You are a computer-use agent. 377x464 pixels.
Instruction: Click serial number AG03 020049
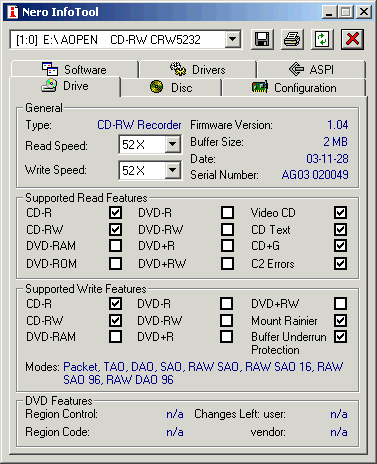tap(315, 175)
